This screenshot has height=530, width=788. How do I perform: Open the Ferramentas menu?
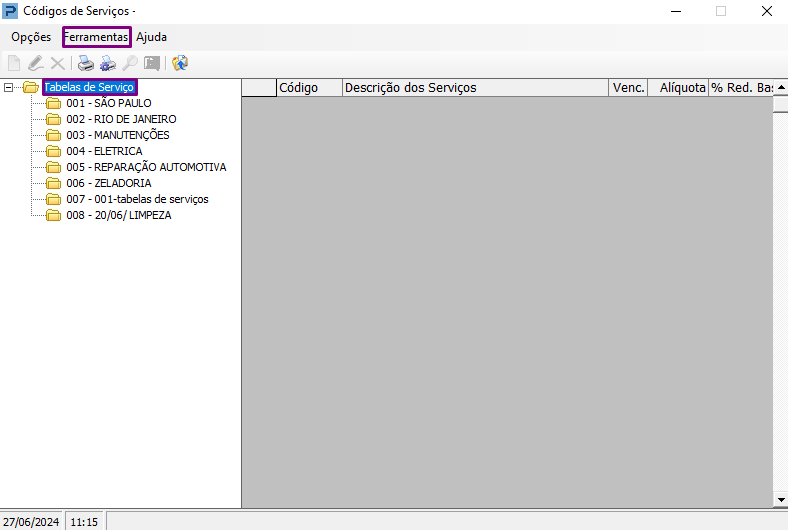(x=96, y=37)
